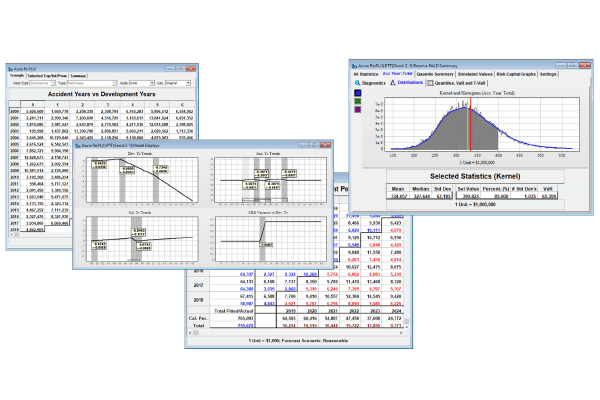
Task: Click development year column header 2
Action: pos(82,104)
